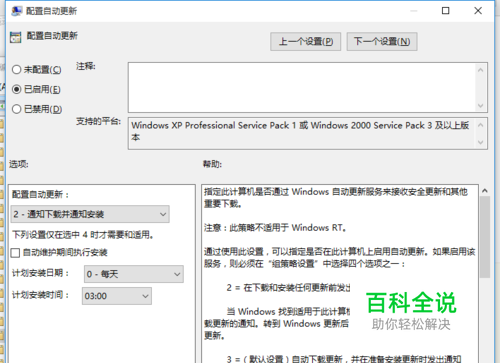
Task: Click the policy setting icon beside 配置自动更新 heading
Action: tap(16, 37)
